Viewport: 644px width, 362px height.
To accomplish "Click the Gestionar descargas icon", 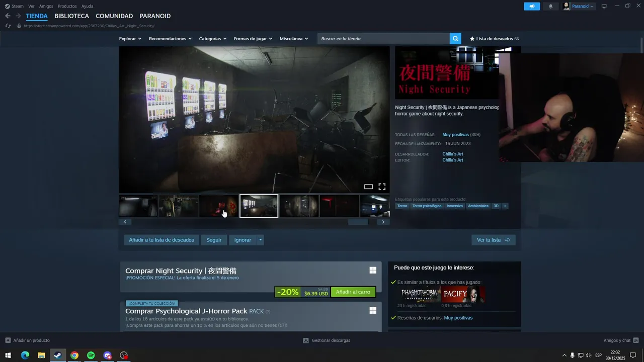I will (x=306, y=340).
